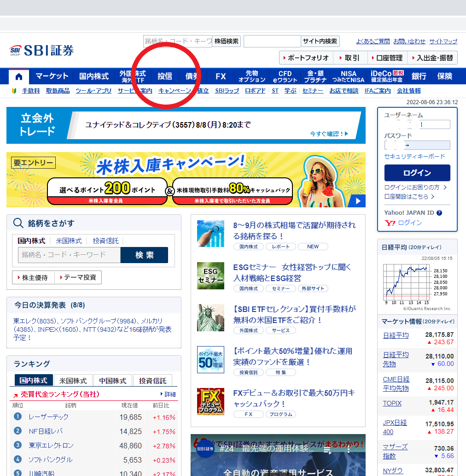Viewport: 466px width, 476px height.
Task: Click 今すぐ確認！ on the 立会外トレード banner
Action: click(329, 134)
